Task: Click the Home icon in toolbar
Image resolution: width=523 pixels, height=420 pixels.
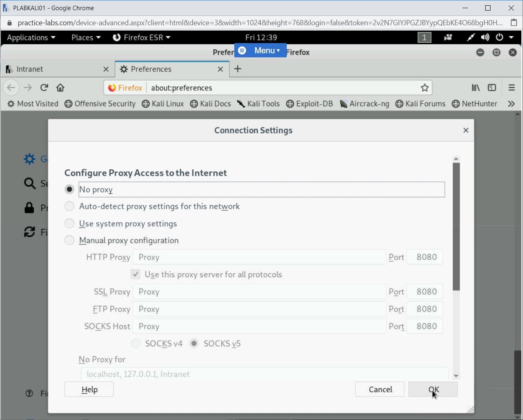Action: pyautogui.click(x=60, y=87)
